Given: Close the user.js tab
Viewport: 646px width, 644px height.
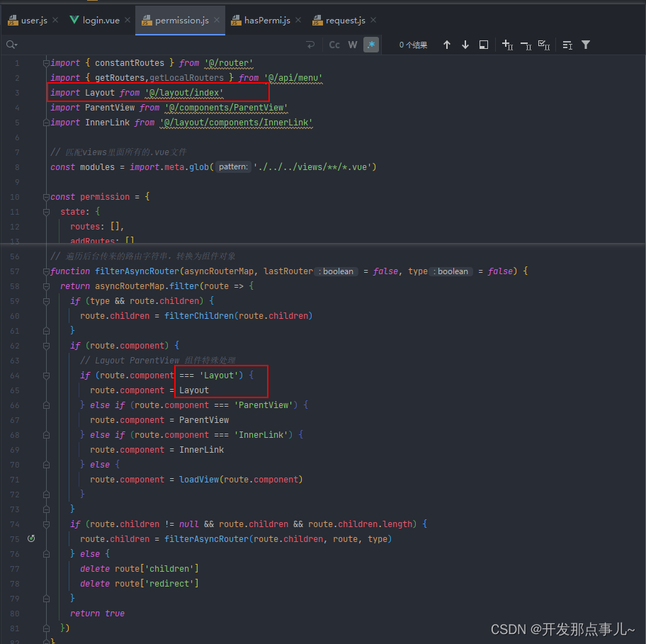Looking at the screenshot, I should 55,20.
